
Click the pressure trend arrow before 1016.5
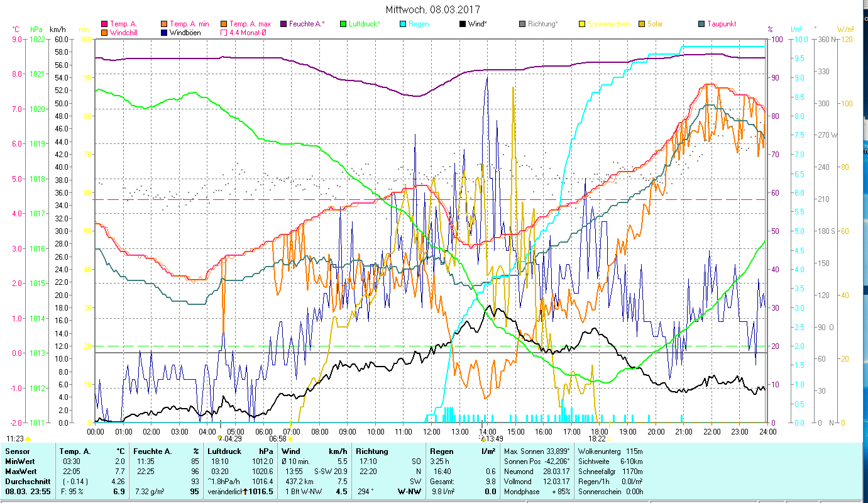point(244,492)
